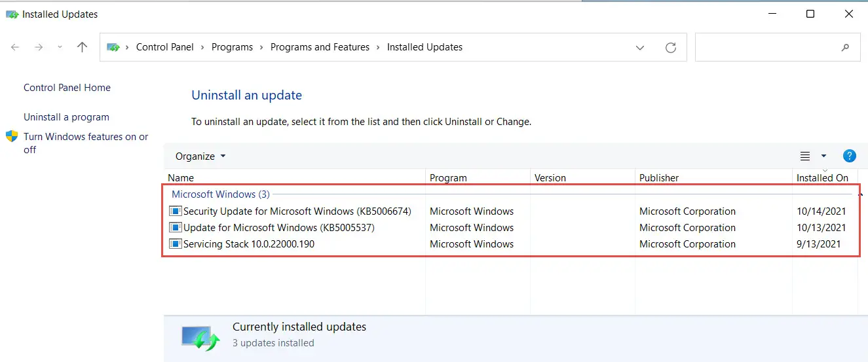
Task: Open the view options dropdown arrow
Action: [823, 156]
